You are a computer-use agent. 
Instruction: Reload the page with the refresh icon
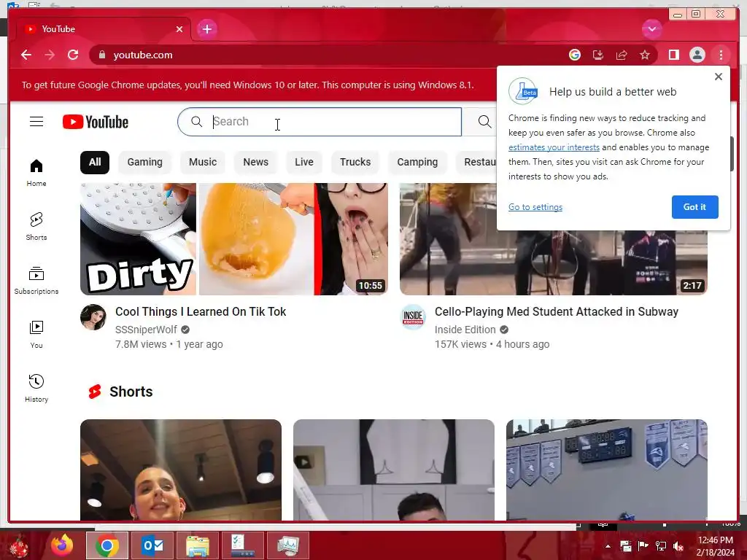pyautogui.click(x=73, y=55)
